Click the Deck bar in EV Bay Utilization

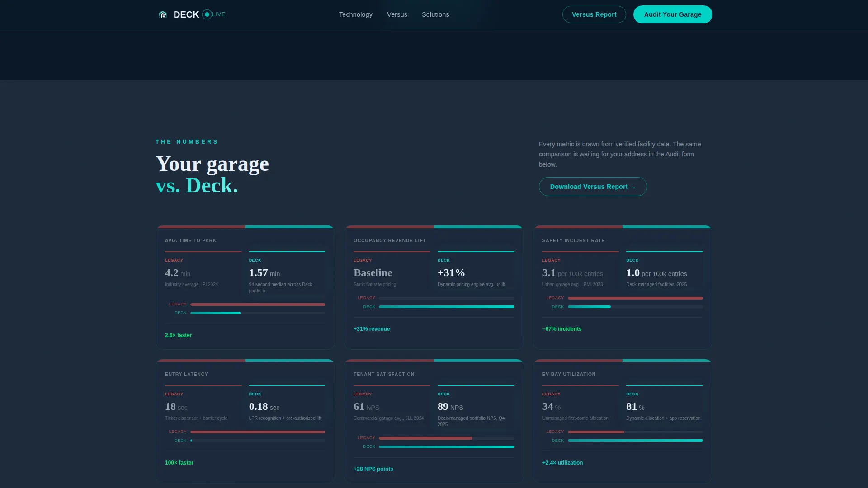(635, 441)
